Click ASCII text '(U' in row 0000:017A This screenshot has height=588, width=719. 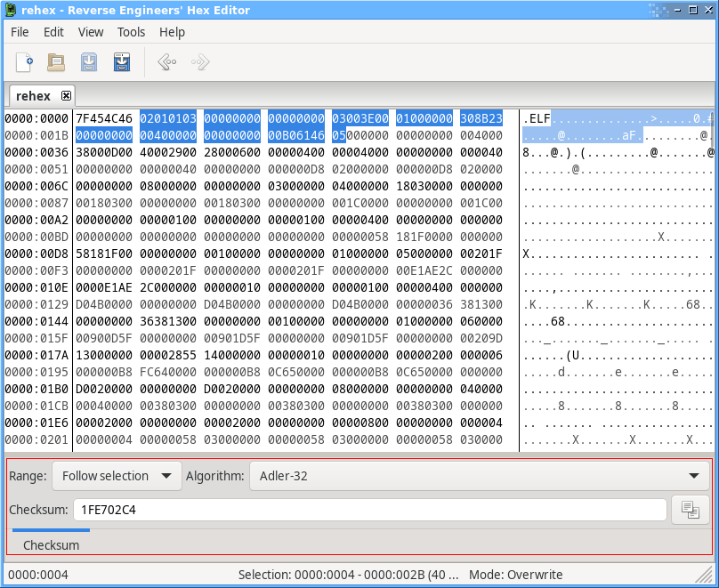[x=572, y=355]
